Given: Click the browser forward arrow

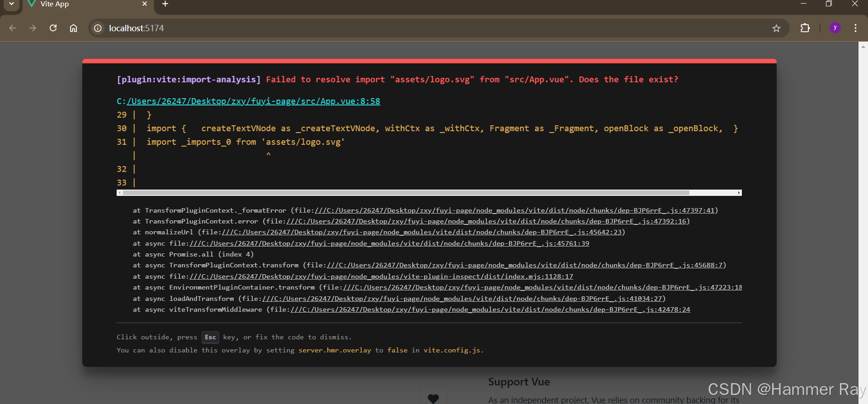Looking at the screenshot, I should pos(33,28).
